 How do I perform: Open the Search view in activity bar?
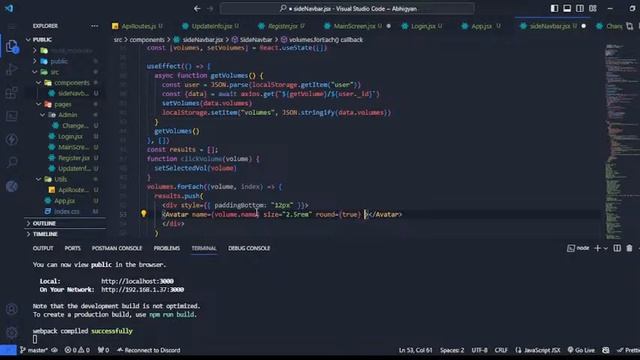click(12, 162)
